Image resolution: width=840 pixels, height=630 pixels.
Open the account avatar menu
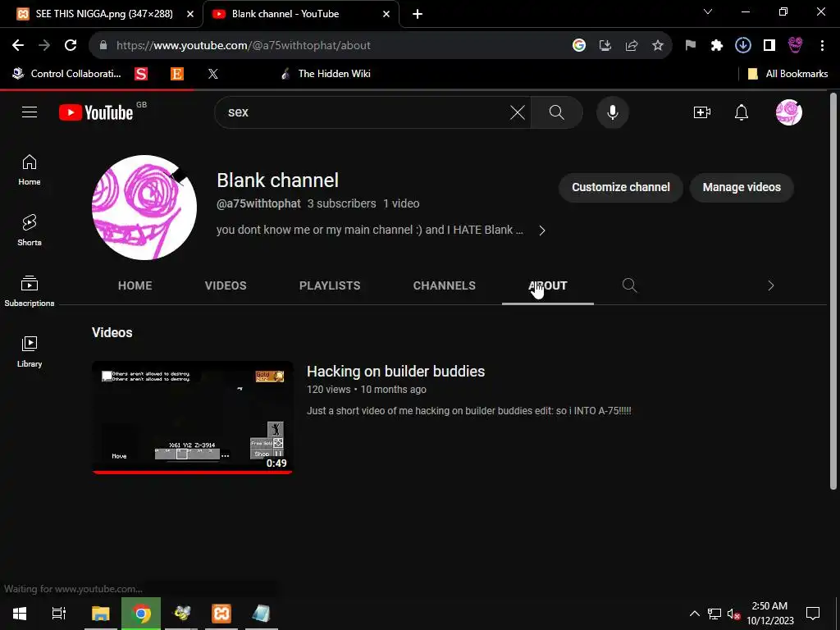pyautogui.click(x=788, y=112)
